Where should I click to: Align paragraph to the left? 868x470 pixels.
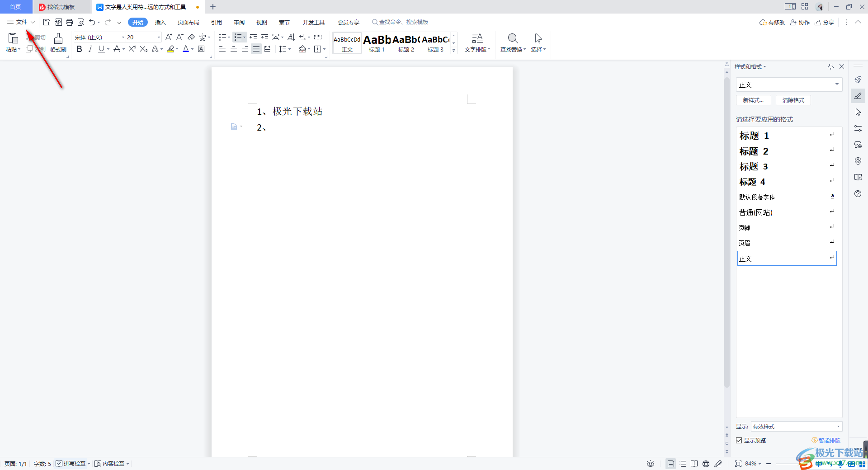pyautogui.click(x=222, y=49)
